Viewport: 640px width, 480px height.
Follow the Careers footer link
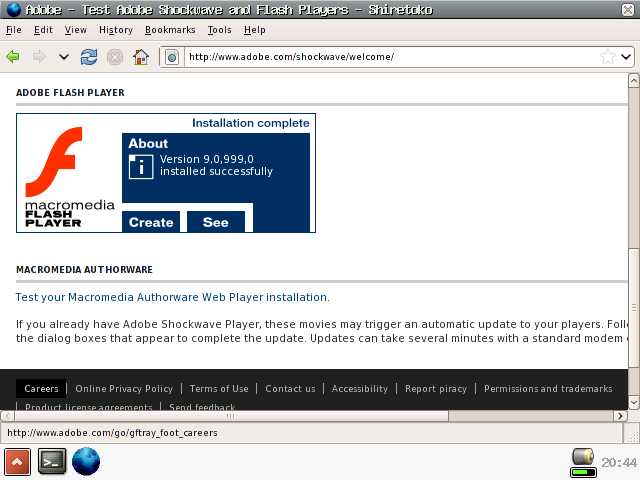pyautogui.click(x=41, y=388)
